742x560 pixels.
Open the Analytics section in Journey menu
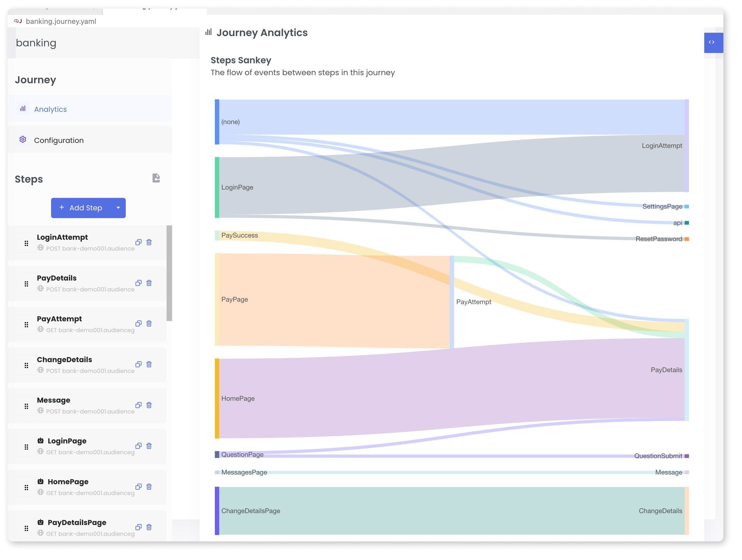(x=50, y=109)
